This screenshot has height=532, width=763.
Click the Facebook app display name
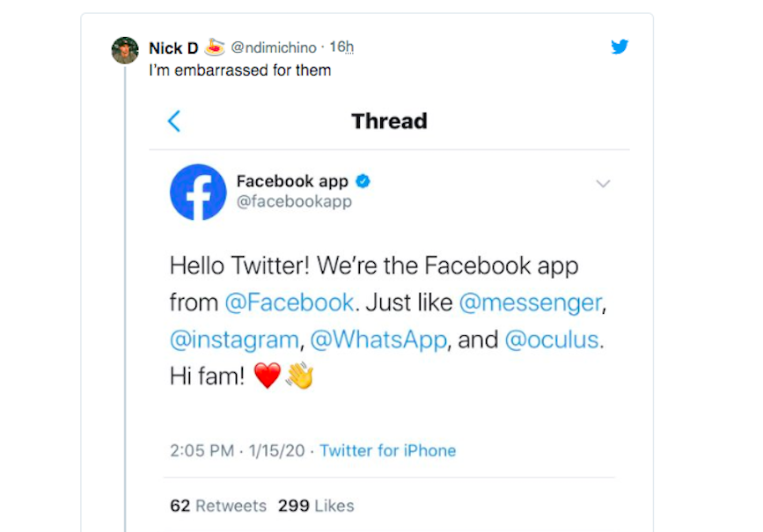tap(292, 181)
